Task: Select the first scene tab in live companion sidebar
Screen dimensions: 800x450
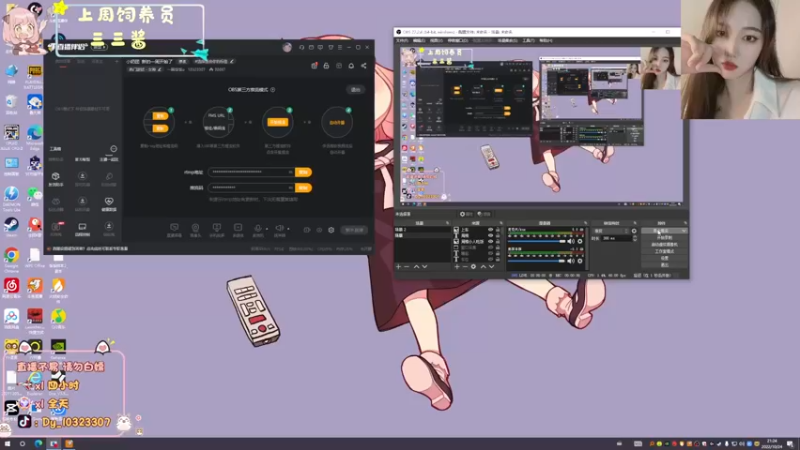Action: point(63,62)
